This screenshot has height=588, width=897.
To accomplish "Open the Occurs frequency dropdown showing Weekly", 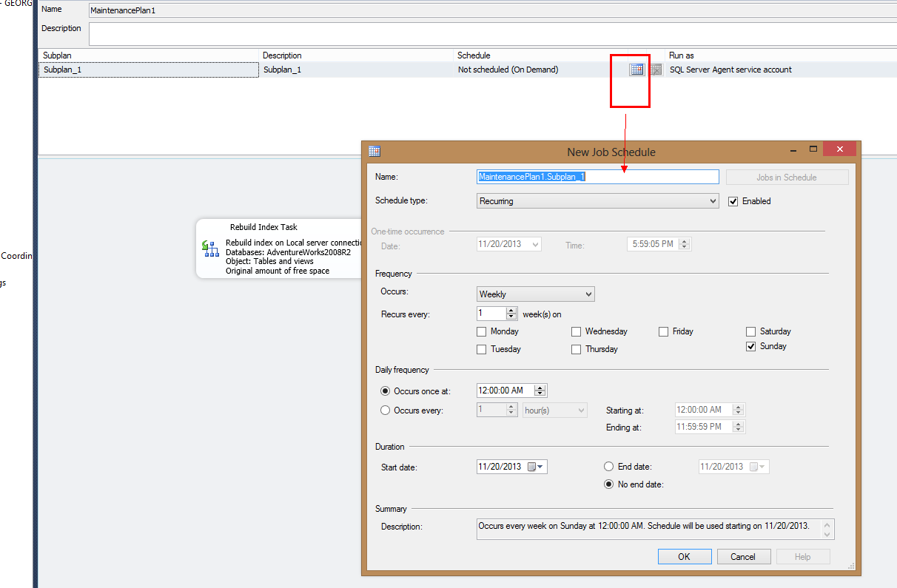I will pos(589,294).
